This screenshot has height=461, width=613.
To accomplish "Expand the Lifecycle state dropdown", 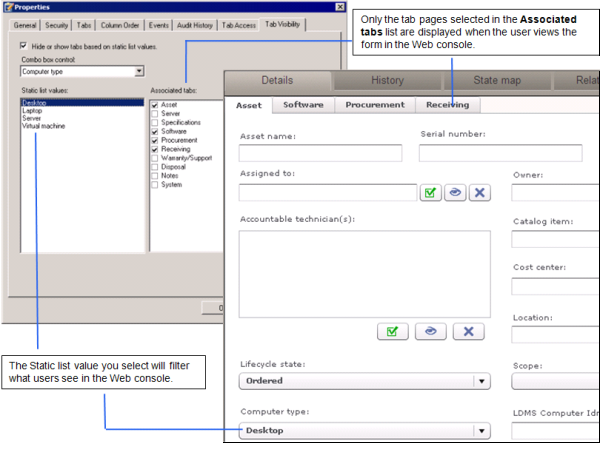I will (x=482, y=381).
